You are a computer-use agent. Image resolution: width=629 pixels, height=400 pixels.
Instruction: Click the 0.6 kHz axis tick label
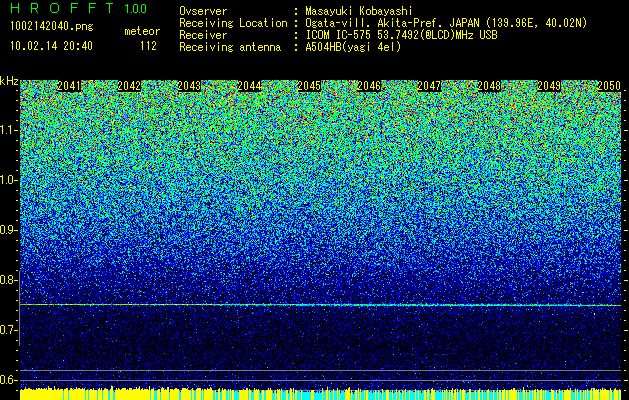pos(9,380)
